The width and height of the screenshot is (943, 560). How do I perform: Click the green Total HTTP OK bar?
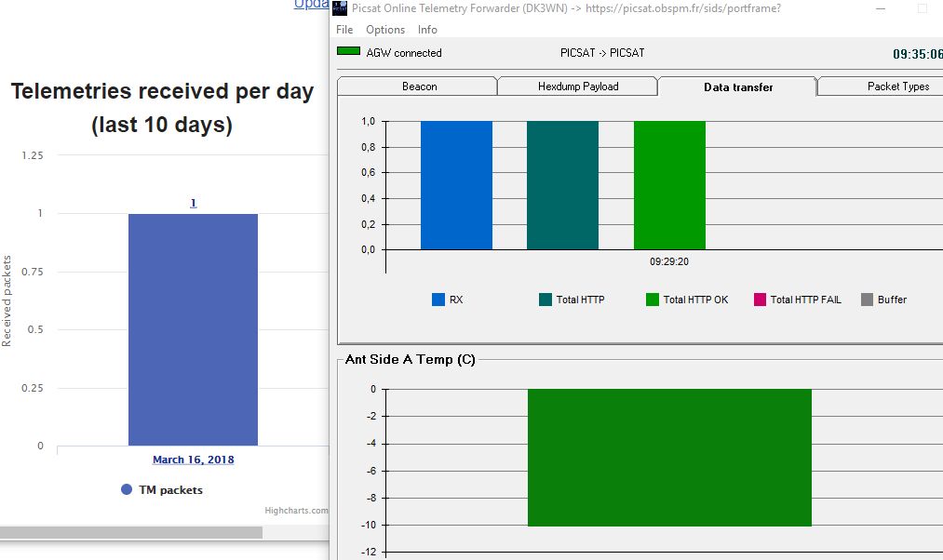(x=669, y=185)
